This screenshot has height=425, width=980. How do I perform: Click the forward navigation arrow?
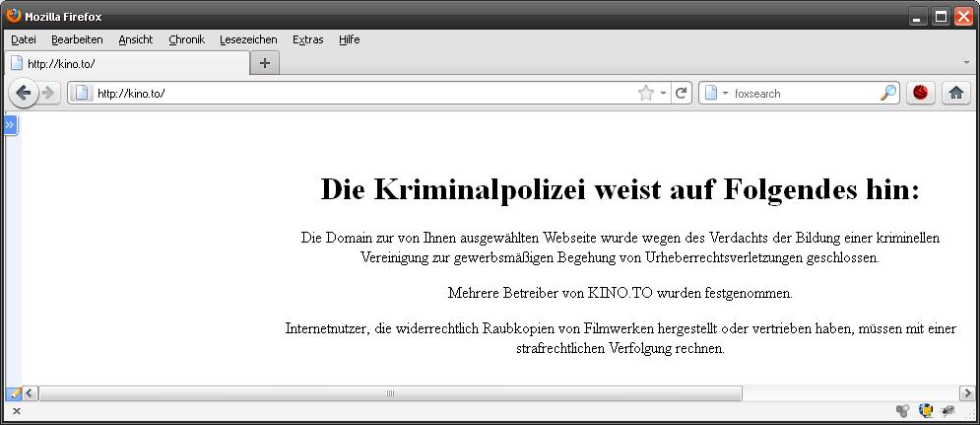47,93
